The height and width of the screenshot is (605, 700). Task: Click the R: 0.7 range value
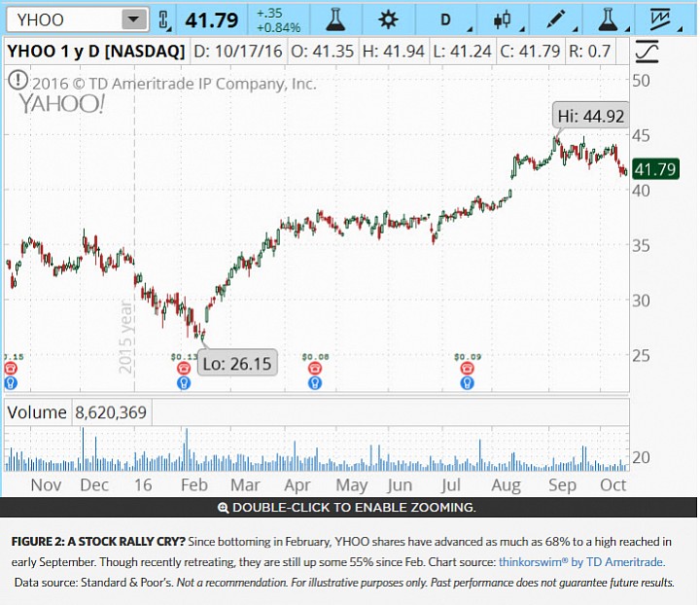pyautogui.click(x=590, y=52)
